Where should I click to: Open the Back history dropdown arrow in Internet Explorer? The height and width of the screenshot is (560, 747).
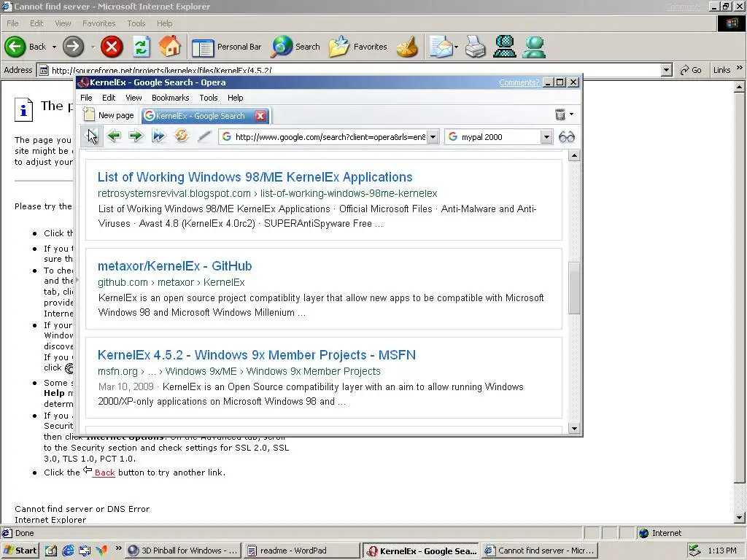[54, 47]
